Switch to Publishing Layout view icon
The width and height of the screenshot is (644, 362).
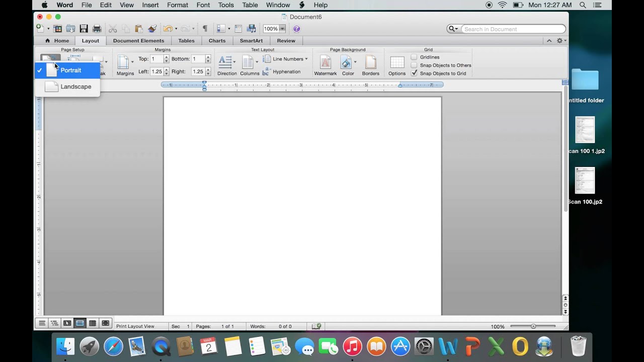pyautogui.click(x=67, y=323)
